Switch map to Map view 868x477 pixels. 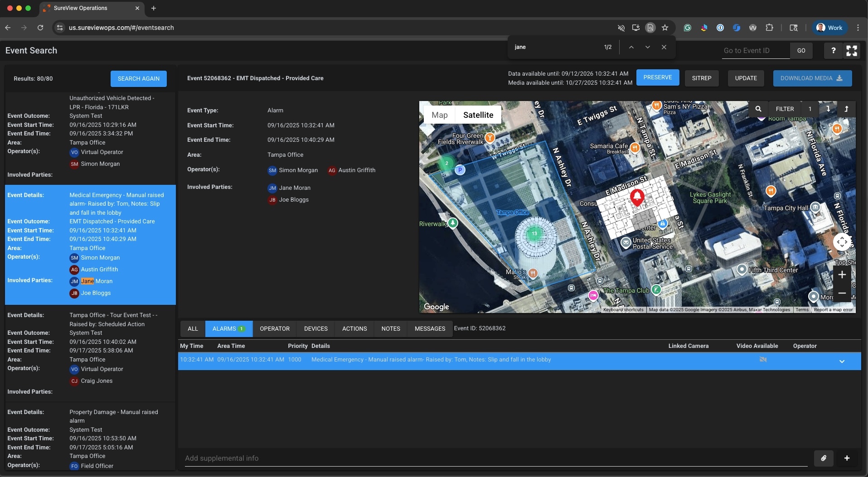click(x=439, y=115)
